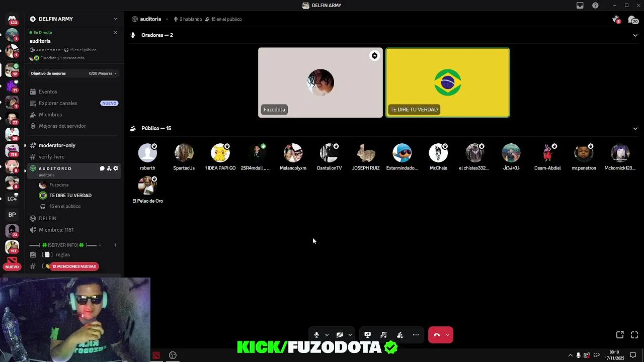The width and height of the screenshot is (644, 362).
Task: Open disconnect options arrow on red button
Action: tap(447, 335)
